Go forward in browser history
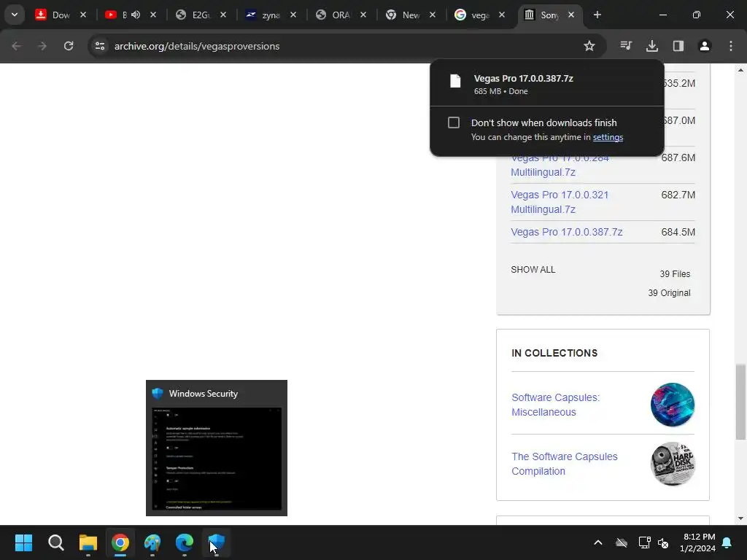 click(x=42, y=46)
